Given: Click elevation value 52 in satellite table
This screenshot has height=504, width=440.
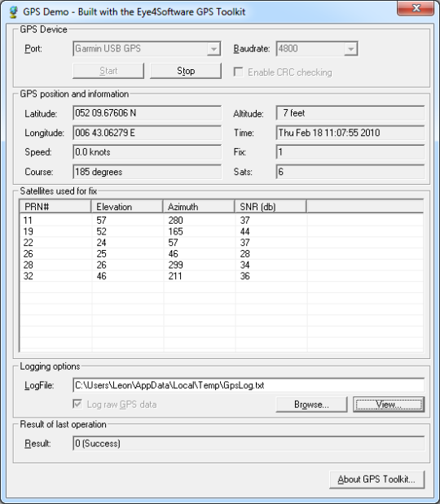Looking at the screenshot, I should [x=101, y=231].
